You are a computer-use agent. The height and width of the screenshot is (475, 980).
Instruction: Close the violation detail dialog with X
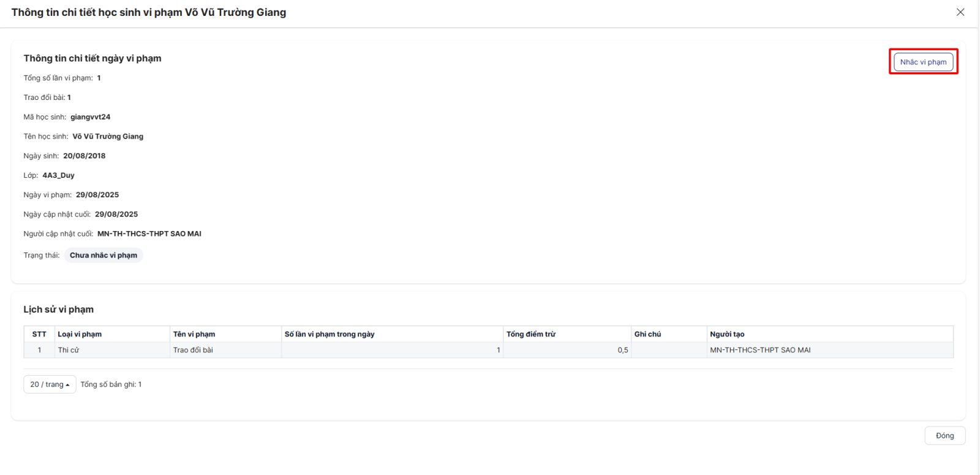point(960,12)
